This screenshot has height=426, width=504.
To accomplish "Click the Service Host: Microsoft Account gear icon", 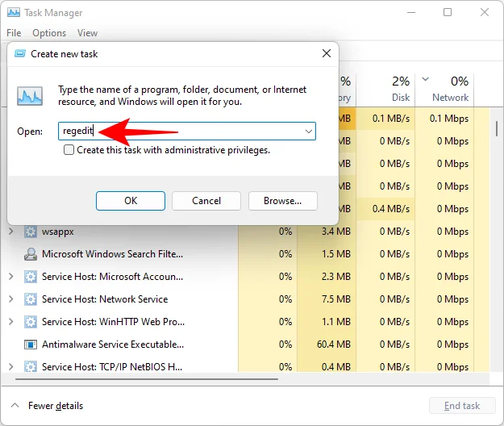I will click(31, 277).
